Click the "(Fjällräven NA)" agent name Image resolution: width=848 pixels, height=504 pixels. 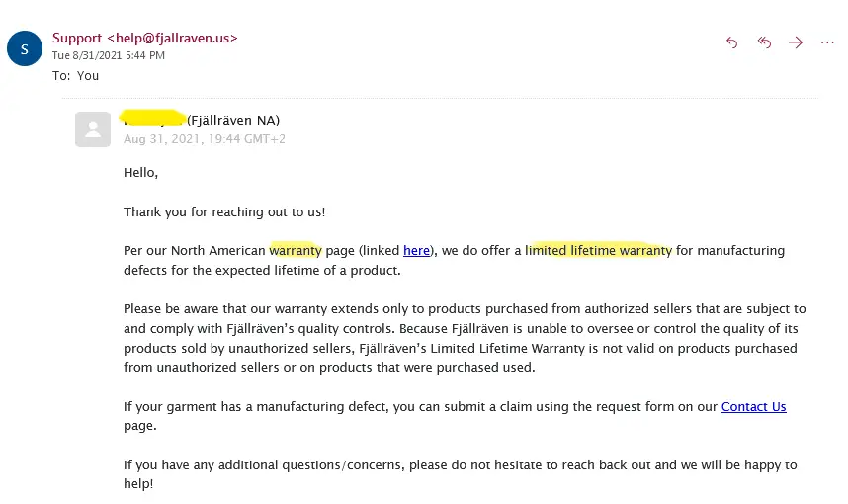[x=233, y=120]
